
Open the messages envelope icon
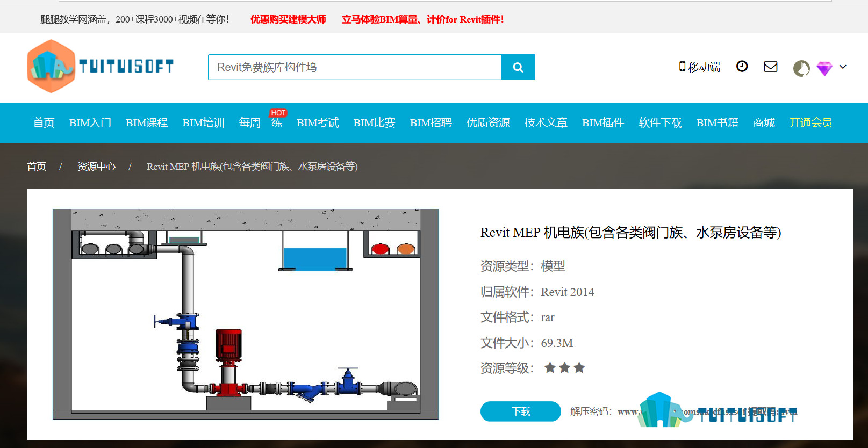click(x=771, y=66)
